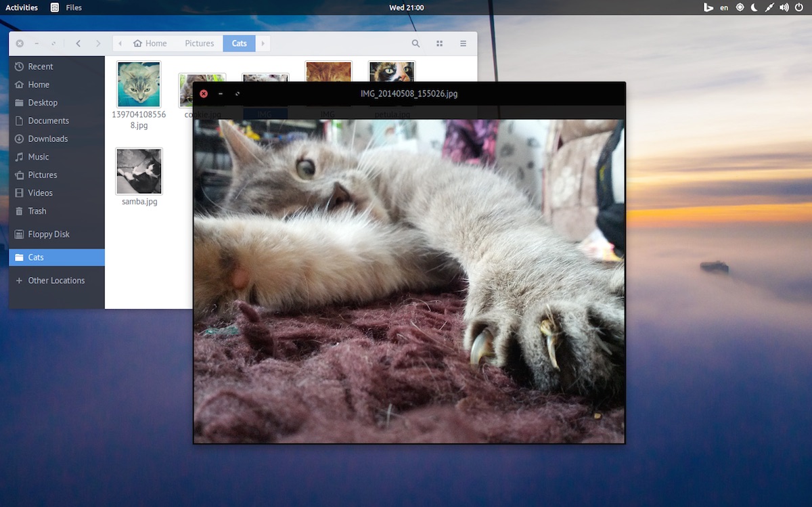Open Pictures in sidebar

click(57, 175)
